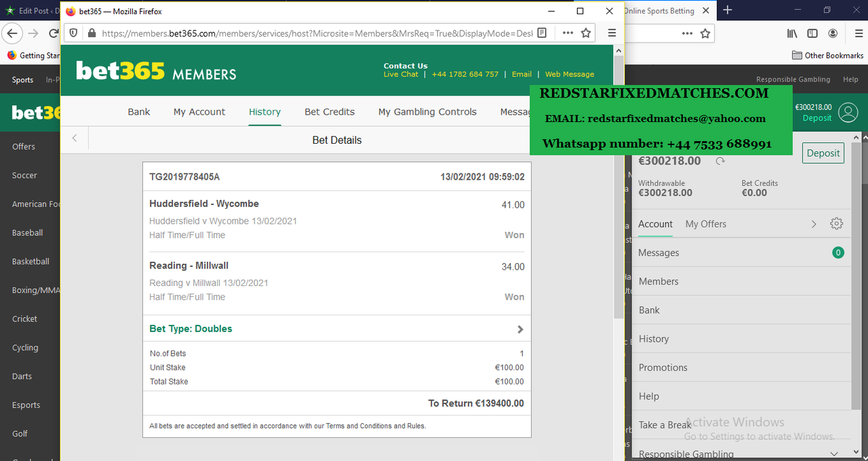Open Help in the account menu
The height and width of the screenshot is (461, 868).
[x=741, y=396]
